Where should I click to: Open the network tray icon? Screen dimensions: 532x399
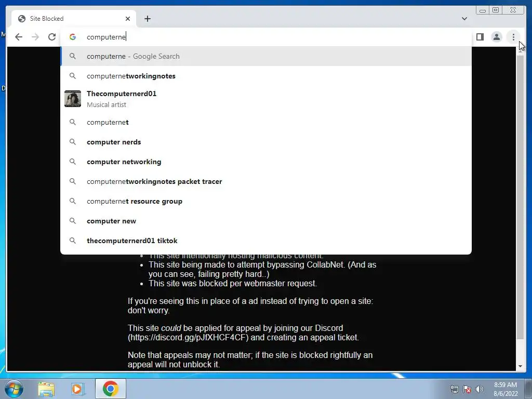454,390
